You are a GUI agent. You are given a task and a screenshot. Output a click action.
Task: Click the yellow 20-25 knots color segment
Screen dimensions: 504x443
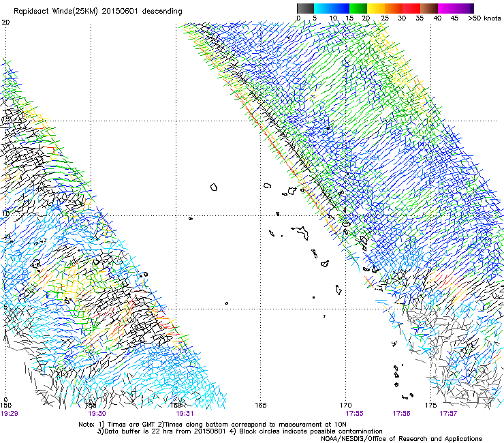pyautogui.click(x=376, y=8)
